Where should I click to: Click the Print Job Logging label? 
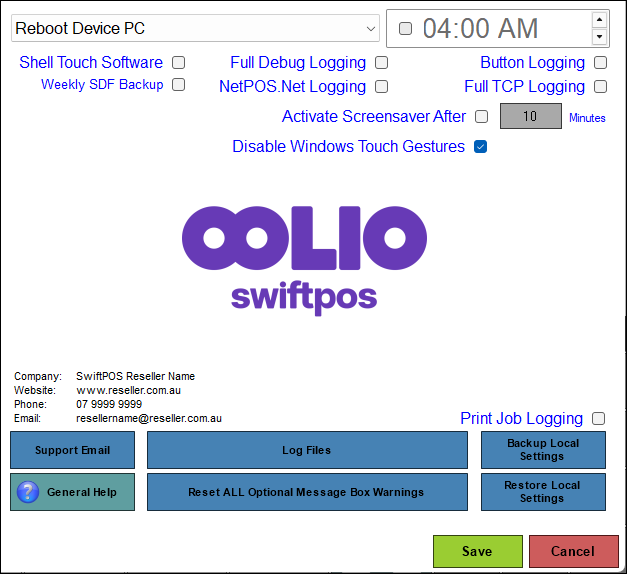tap(521, 419)
